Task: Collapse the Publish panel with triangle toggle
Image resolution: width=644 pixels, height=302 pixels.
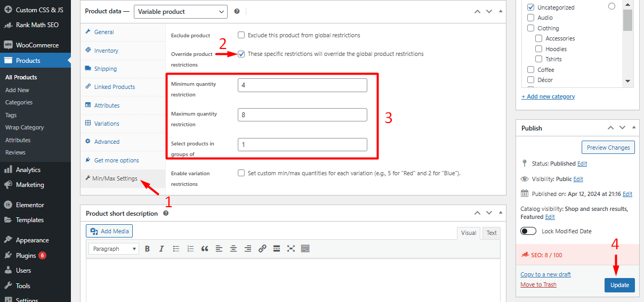Action: click(x=634, y=128)
